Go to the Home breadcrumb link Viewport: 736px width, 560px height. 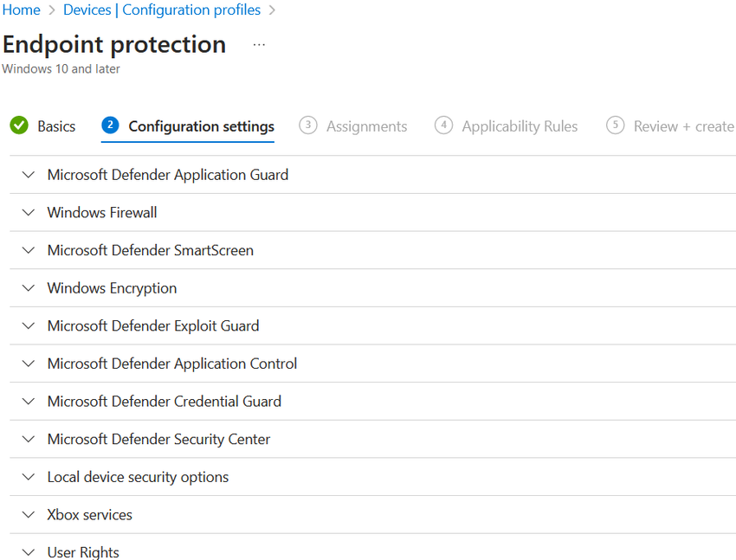coord(21,10)
